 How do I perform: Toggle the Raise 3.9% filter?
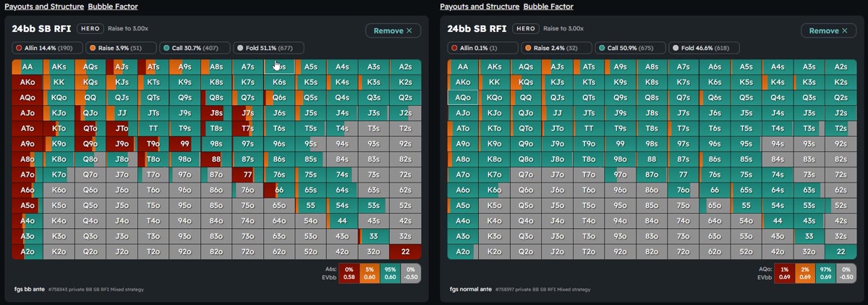(x=120, y=48)
